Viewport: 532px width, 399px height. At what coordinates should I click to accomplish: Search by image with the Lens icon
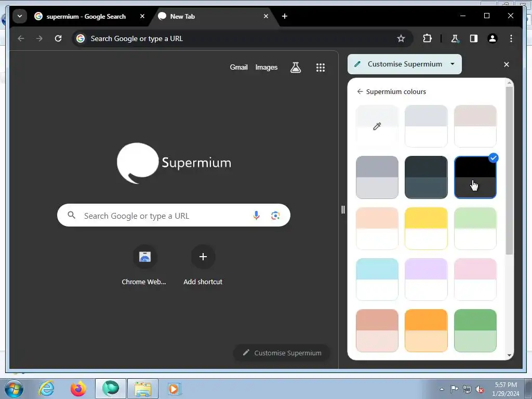pos(275,216)
